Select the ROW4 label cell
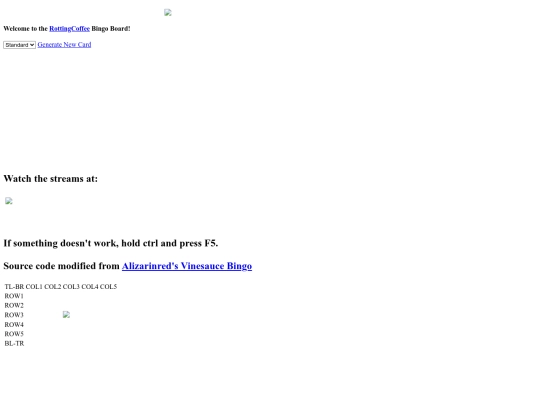The height and width of the screenshot is (405, 540). [x=14, y=324]
